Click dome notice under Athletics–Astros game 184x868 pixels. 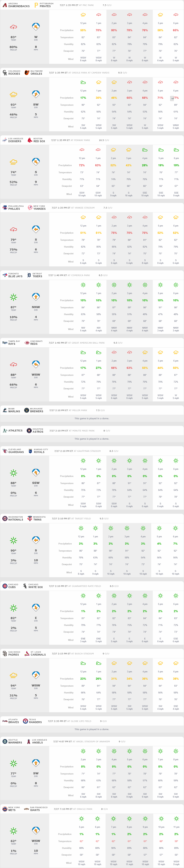click(x=92, y=439)
